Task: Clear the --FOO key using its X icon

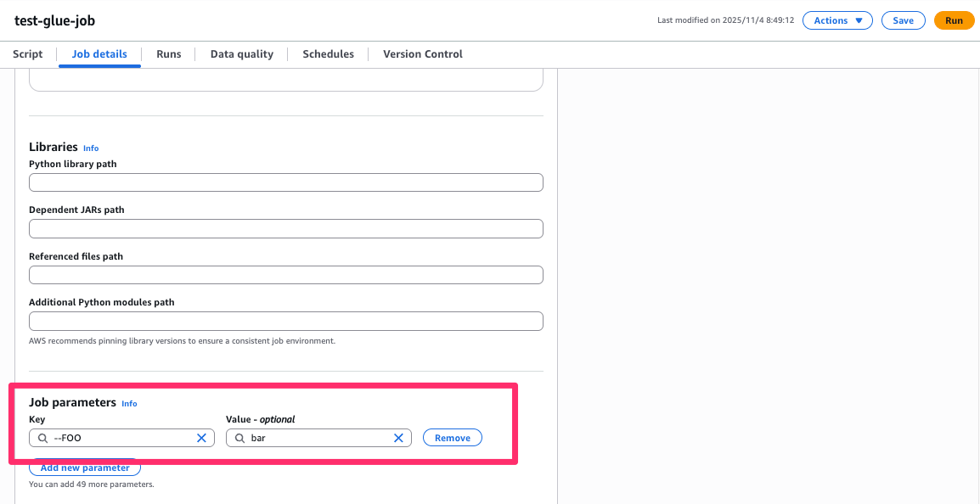Action: [x=201, y=438]
